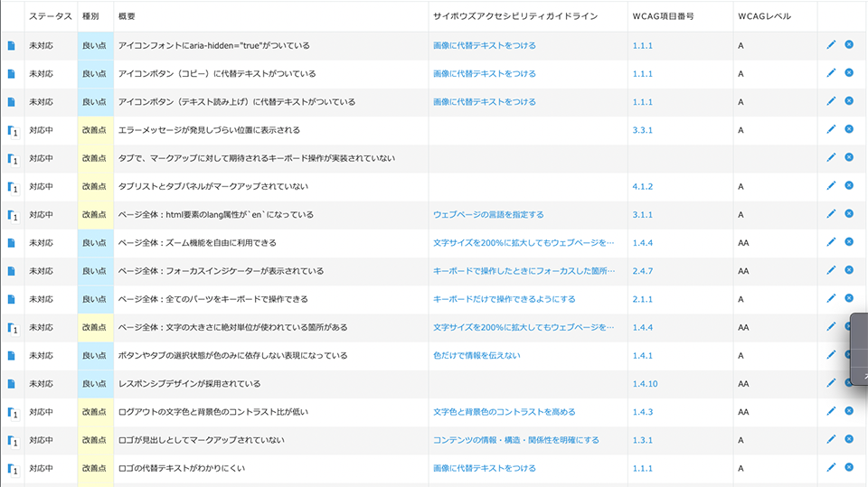Delete the タブで、マークアップに対して row
The image size is (868, 487).
tap(849, 157)
